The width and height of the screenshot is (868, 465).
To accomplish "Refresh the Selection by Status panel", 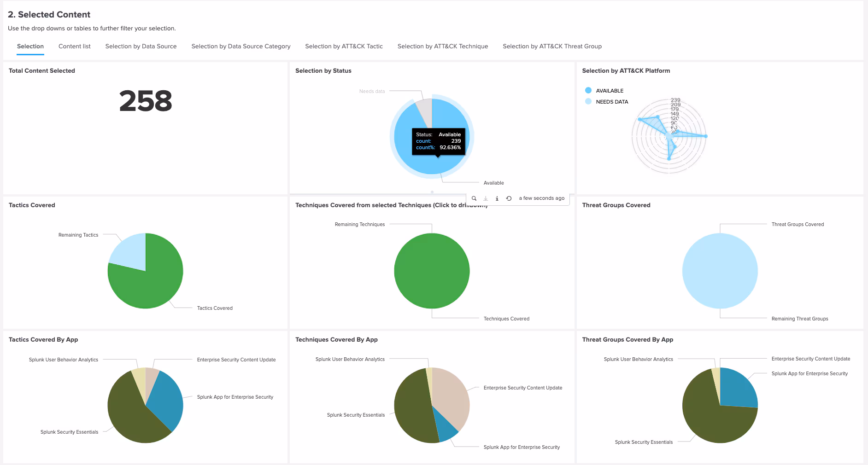I will pyautogui.click(x=509, y=198).
